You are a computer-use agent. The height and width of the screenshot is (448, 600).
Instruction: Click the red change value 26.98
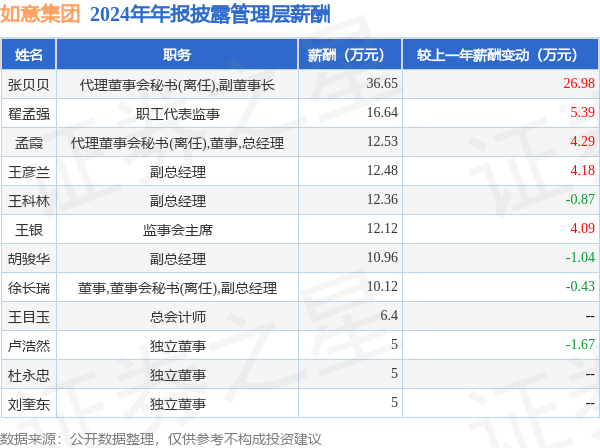[x=579, y=83]
